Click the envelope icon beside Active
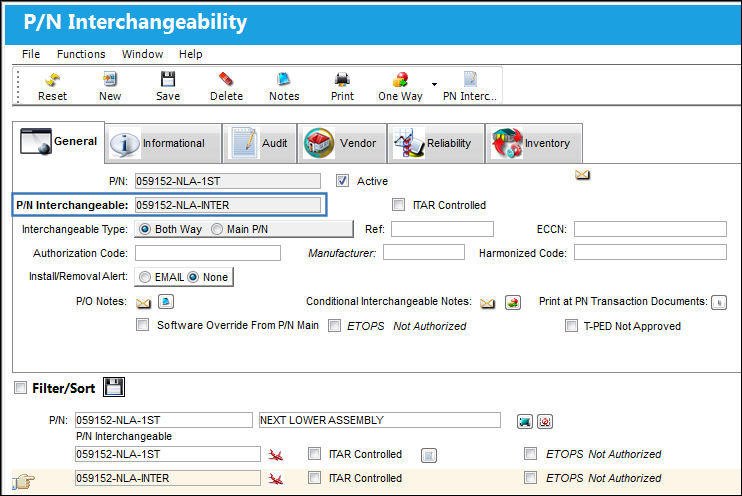This screenshot has width=742, height=496. [583, 175]
